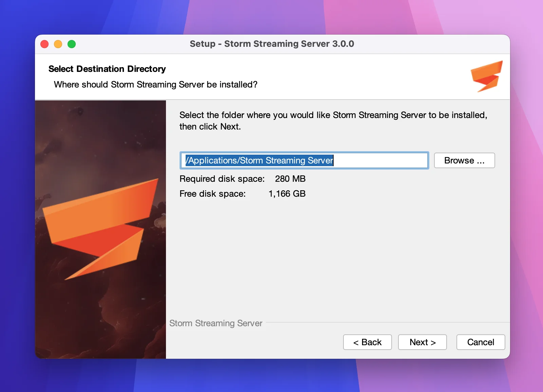Screen dimensions: 543x392
Task: Proceed by clicking the Next button
Action: (422, 342)
